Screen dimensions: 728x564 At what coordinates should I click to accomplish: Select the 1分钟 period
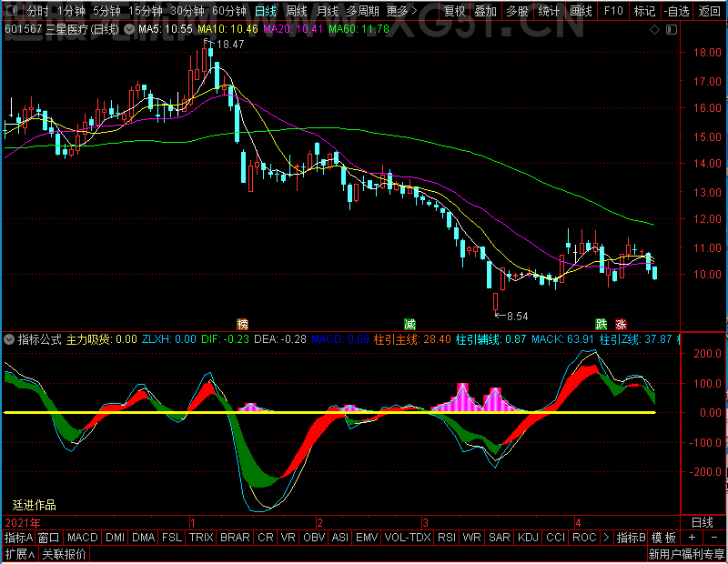coord(71,11)
